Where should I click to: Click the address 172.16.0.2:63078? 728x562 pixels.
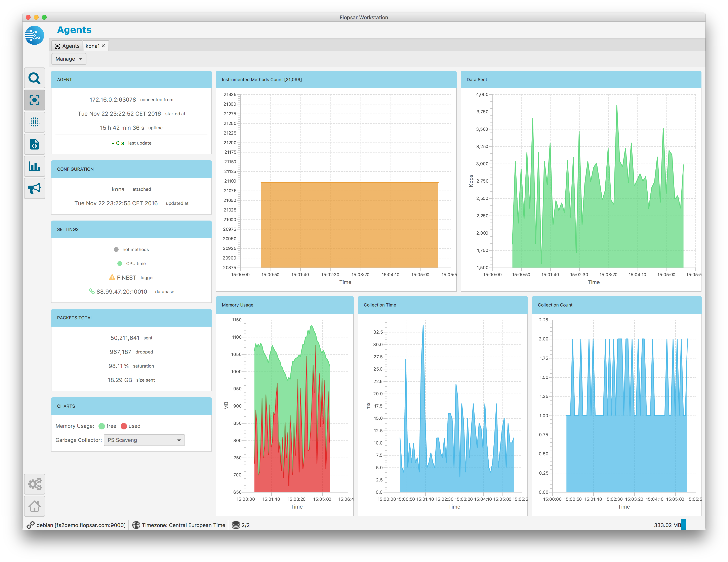tap(113, 100)
